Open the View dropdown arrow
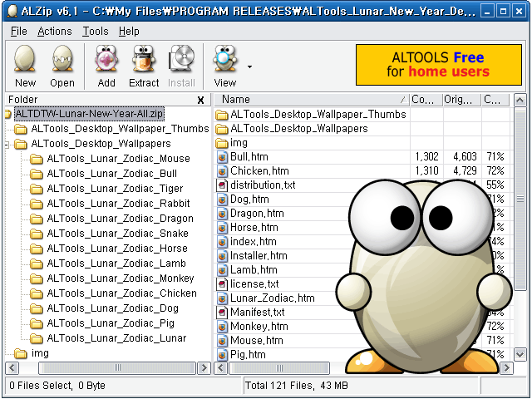This screenshot has width=532, height=399. tap(249, 66)
